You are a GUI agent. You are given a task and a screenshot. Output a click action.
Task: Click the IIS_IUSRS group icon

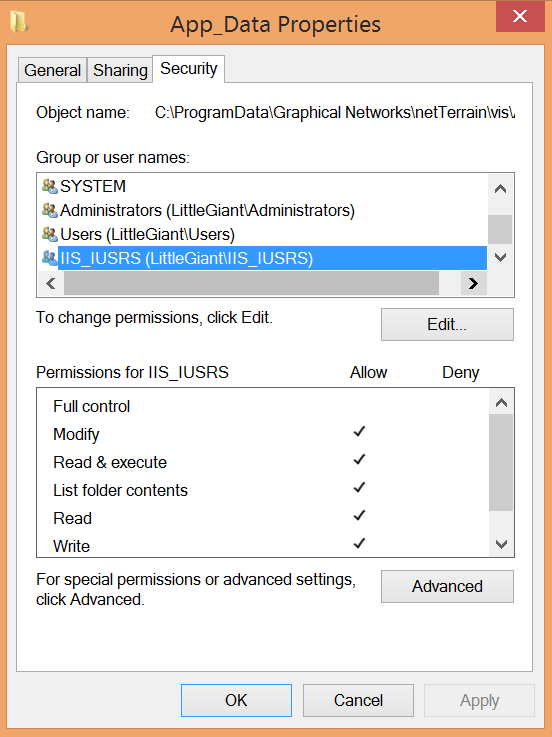(50, 258)
